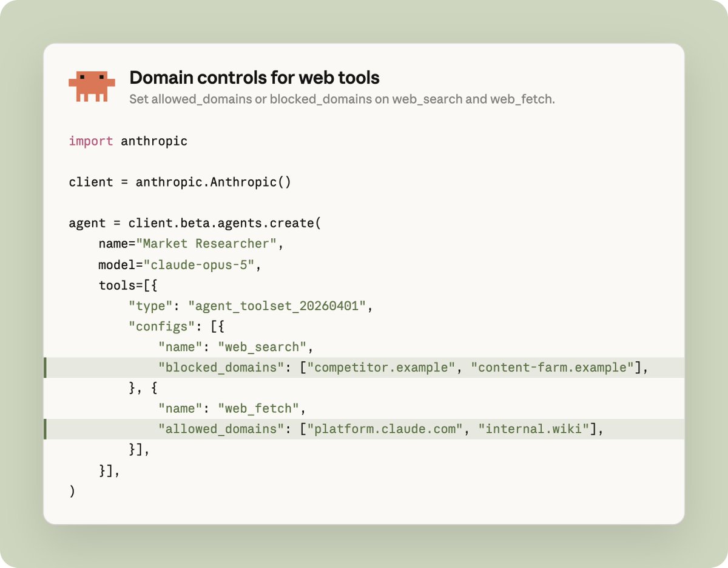Click the "type" key in tools
Image resolution: width=728 pixels, height=568 pixels.
point(150,306)
